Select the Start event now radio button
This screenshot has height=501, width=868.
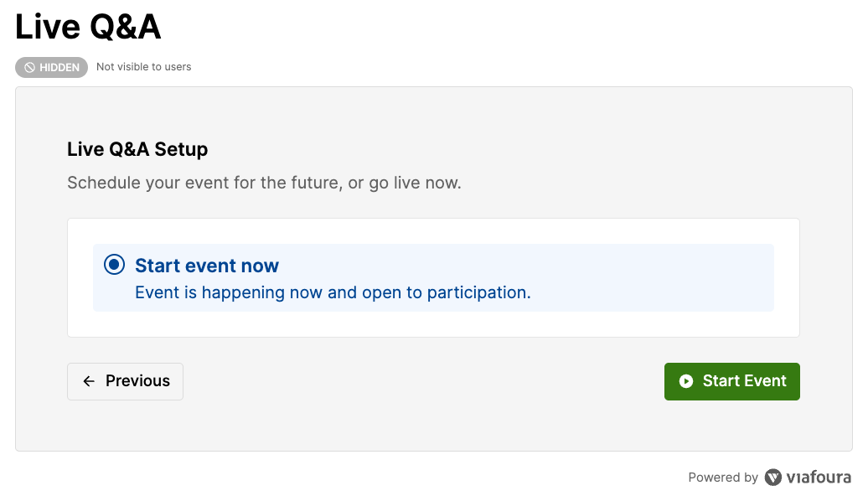click(x=115, y=265)
